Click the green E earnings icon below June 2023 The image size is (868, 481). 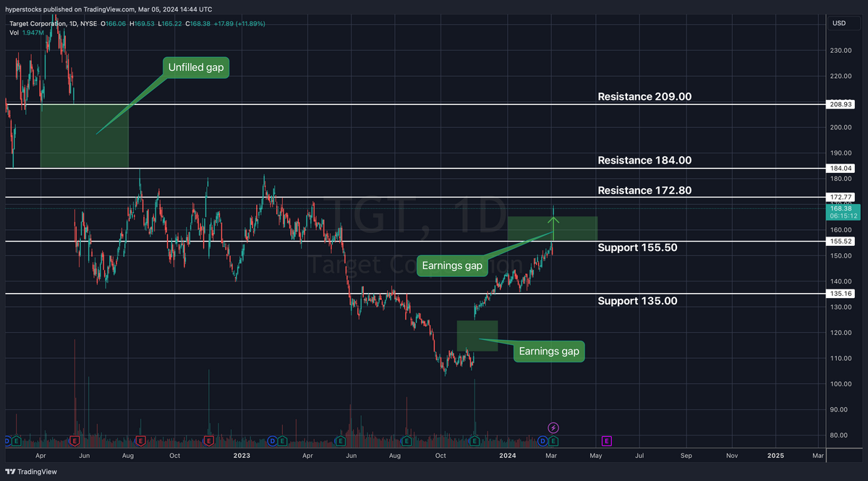[x=340, y=440]
